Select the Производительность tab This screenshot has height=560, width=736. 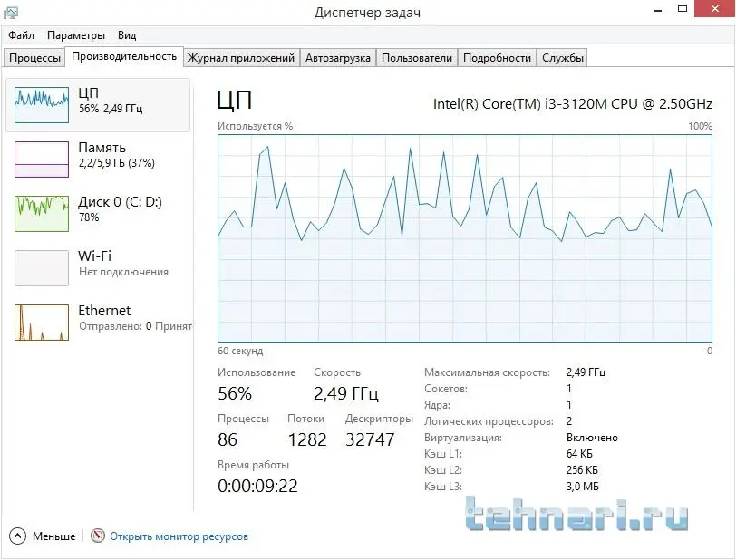coord(124,56)
